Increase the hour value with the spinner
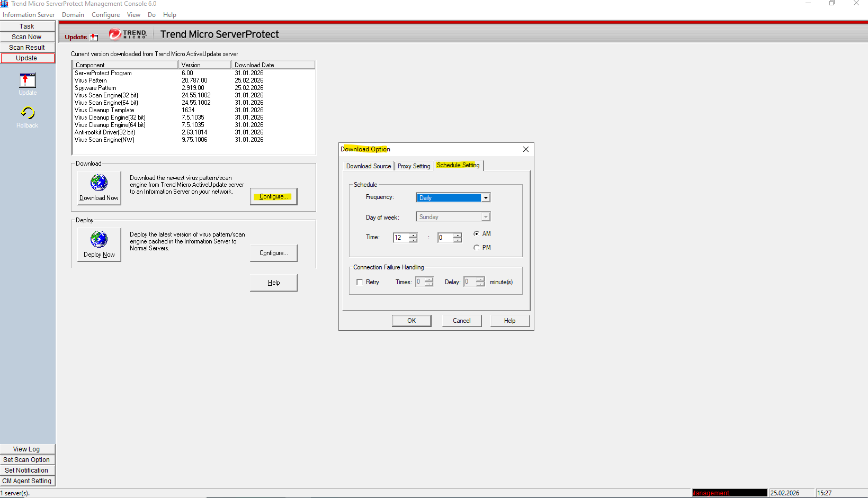The width and height of the screenshot is (868, 498). (413, 235)
